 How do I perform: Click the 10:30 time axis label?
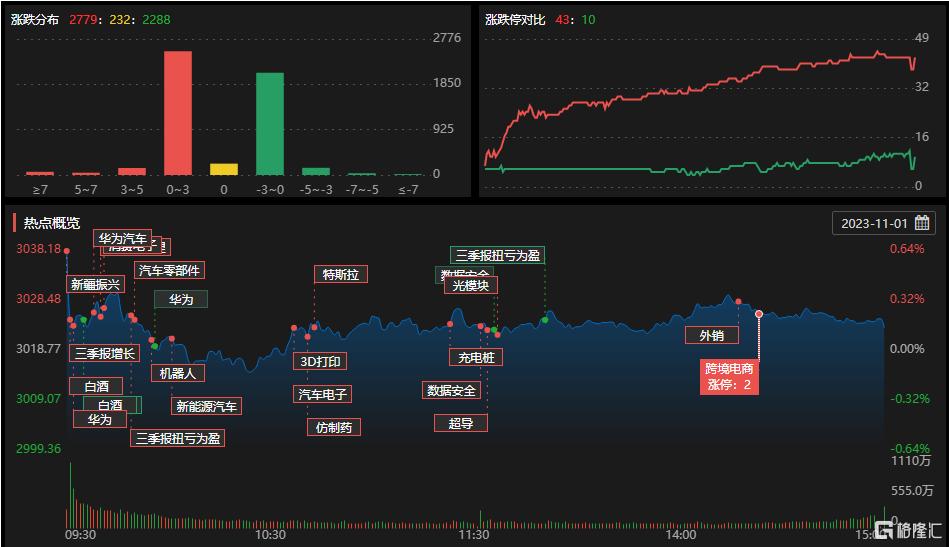tap(270, 535)
